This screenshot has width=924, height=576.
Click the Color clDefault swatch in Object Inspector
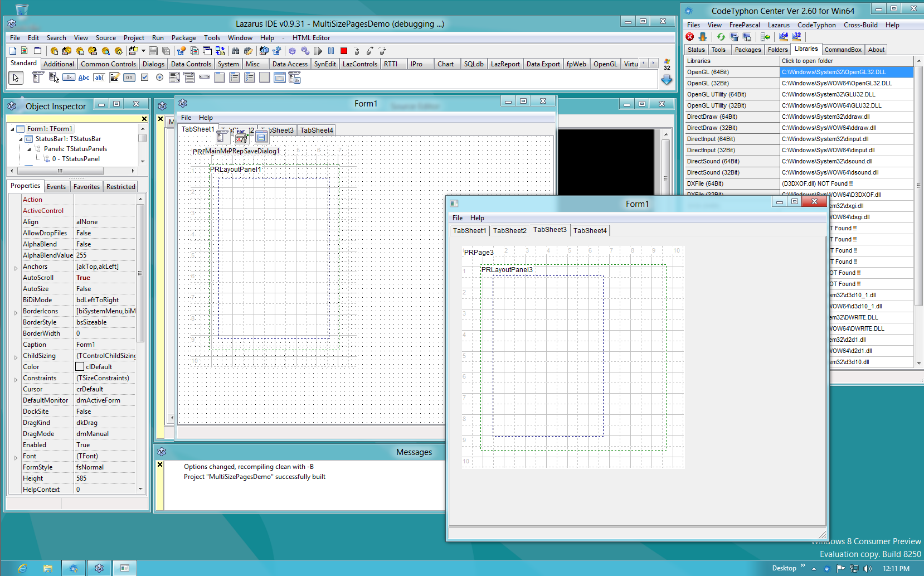pyautogui.click(x=80, y=367)
